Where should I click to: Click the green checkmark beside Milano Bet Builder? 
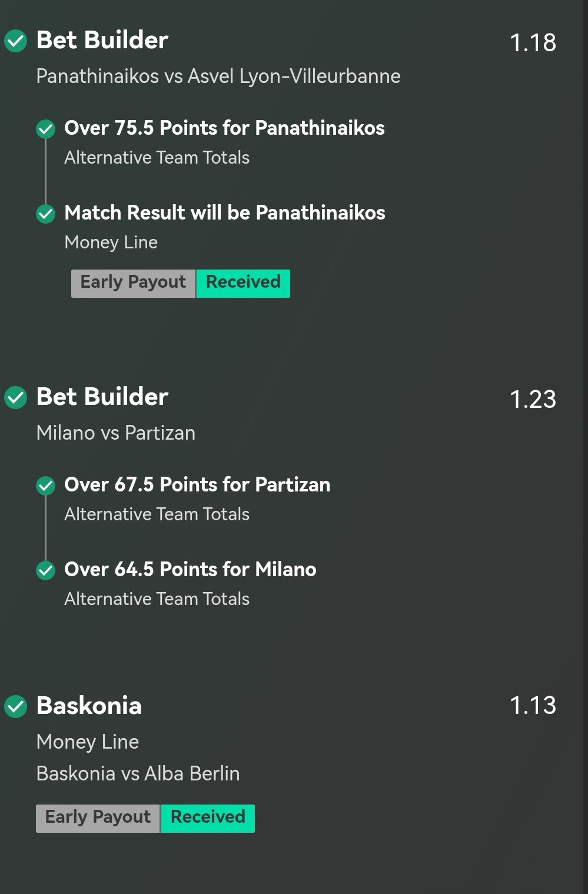click(16, 398)
